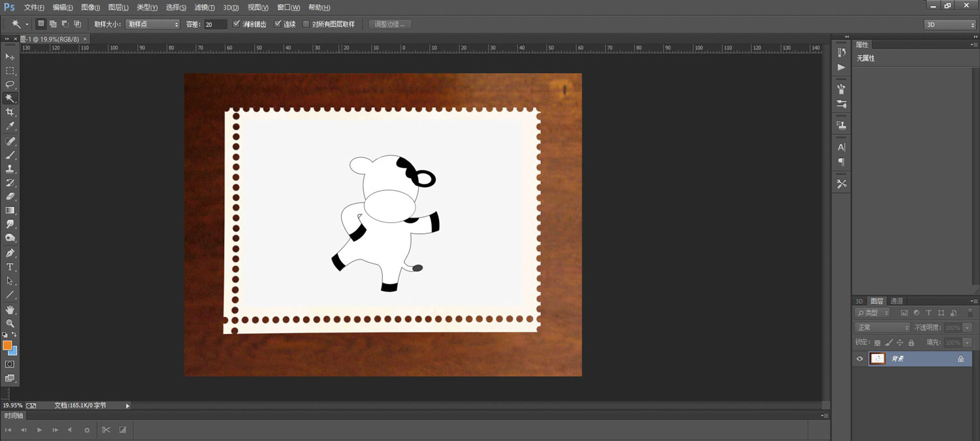Select the Lasso tool
Viewport: 980px width, 441px height.
tap(10, 84)
